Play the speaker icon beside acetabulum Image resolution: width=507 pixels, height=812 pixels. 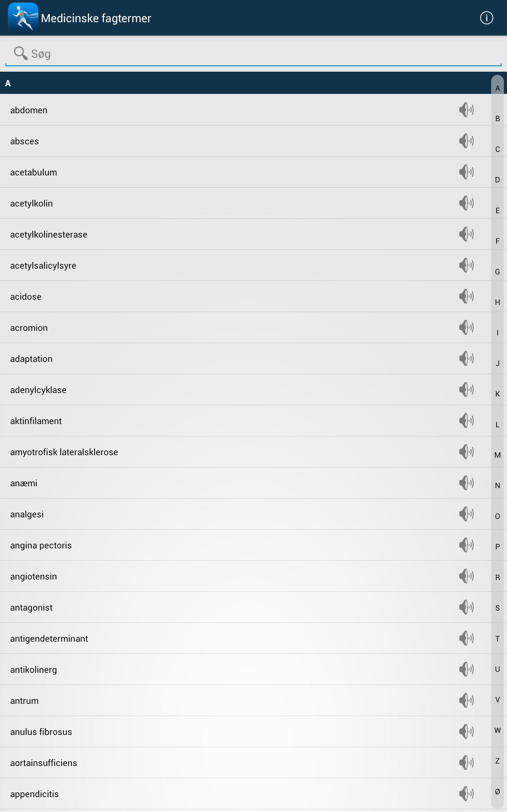[466, 172]
